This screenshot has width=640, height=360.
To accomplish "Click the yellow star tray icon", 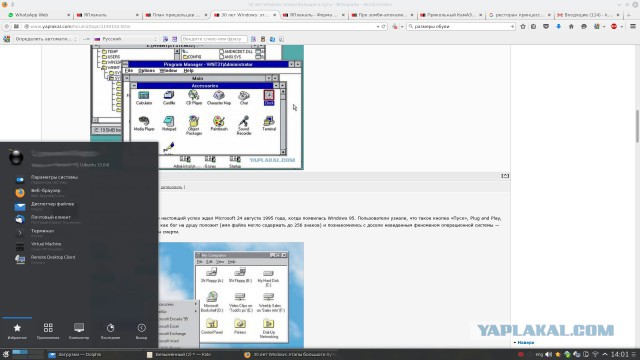I will click(x=558, y=354).
